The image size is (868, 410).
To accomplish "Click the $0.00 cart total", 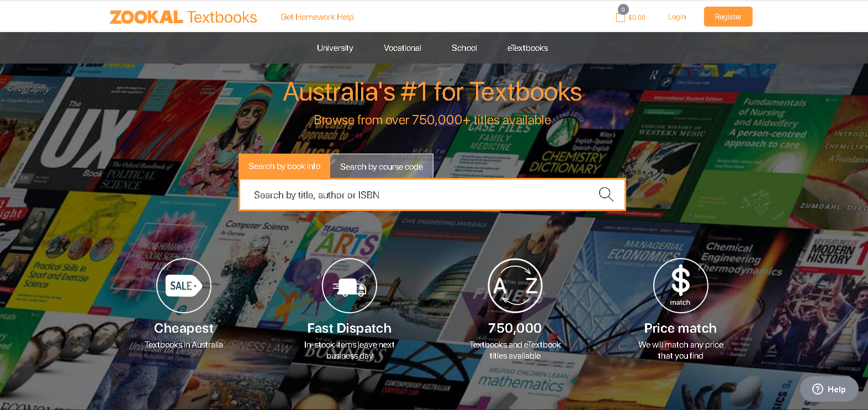I will click(x=637, y=18).
